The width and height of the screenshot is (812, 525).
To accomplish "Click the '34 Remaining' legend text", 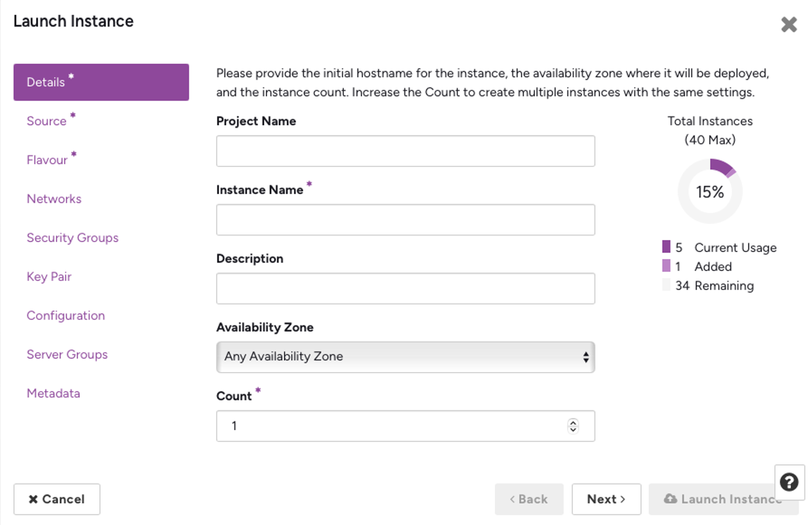I will point(714,286).
